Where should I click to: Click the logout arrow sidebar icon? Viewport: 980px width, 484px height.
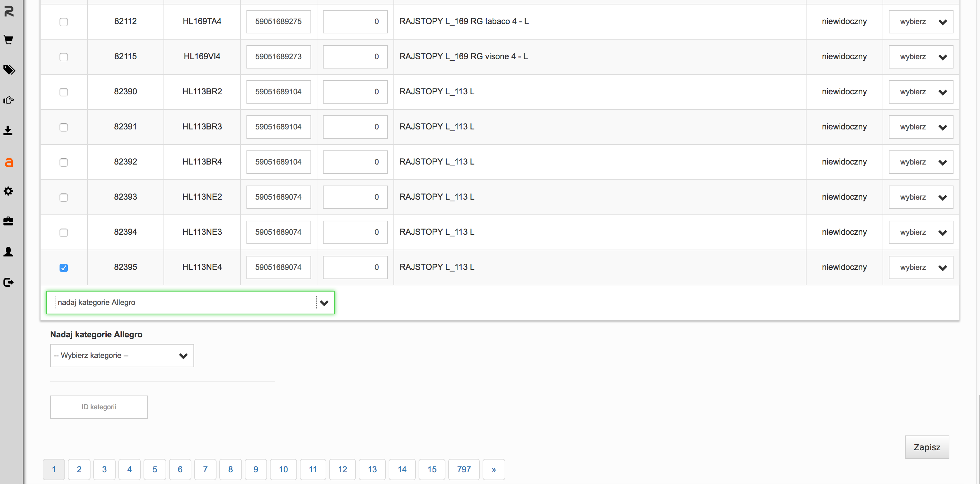(8, 282)
